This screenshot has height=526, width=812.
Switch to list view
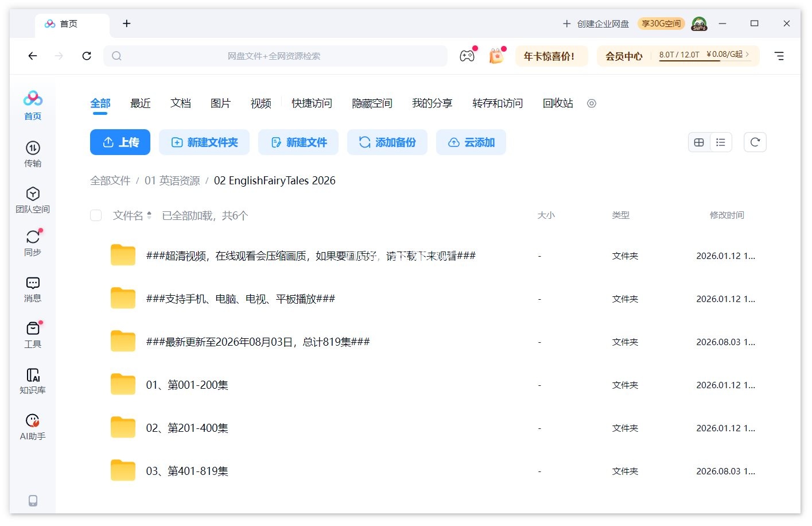[721, 142]
